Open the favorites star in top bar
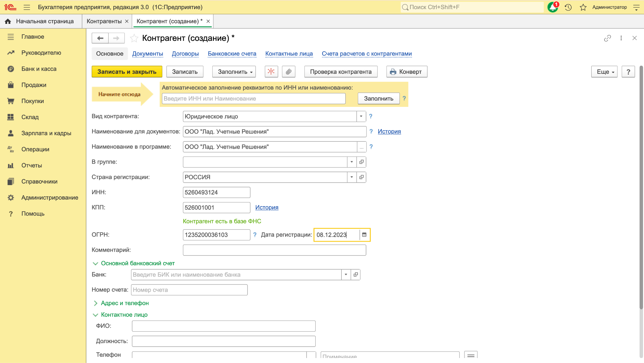 click(583, 7)
